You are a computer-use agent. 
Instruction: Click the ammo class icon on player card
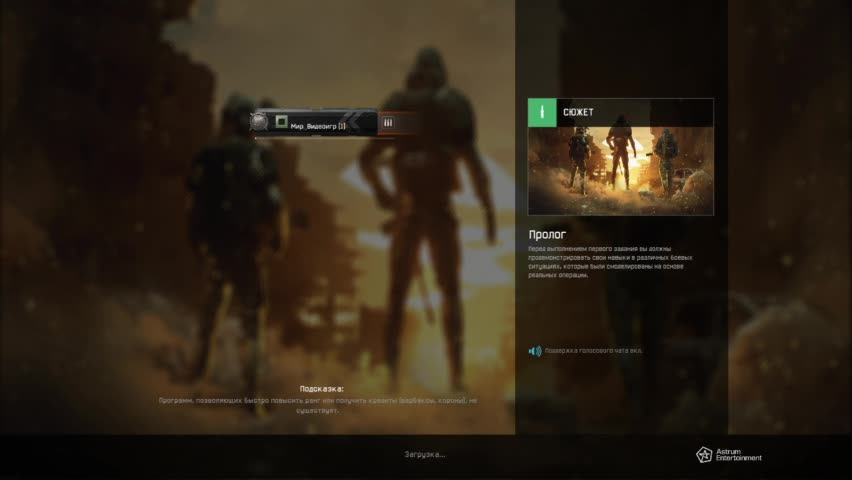click(x=388, y=123)
